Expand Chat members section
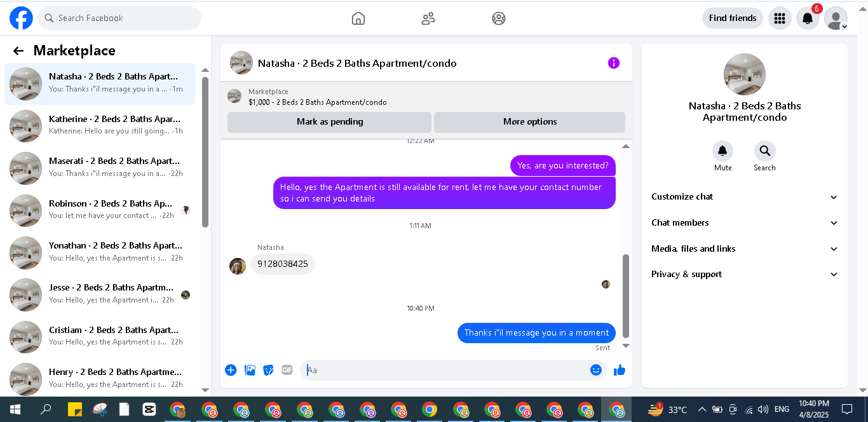The height and width of the screenshot is (422, 868). pyautogui.click(x=744, y=223)
